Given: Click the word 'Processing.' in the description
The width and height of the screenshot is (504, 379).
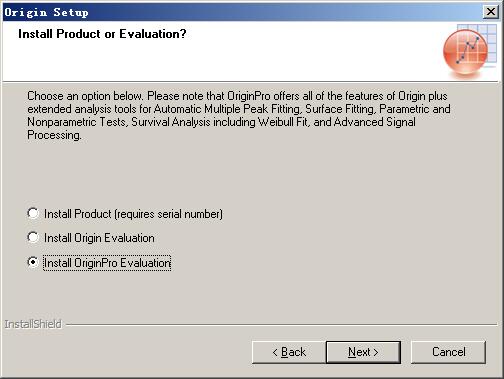Looking at the screenshot, I should pyautogui.click(x=54, y=135).
